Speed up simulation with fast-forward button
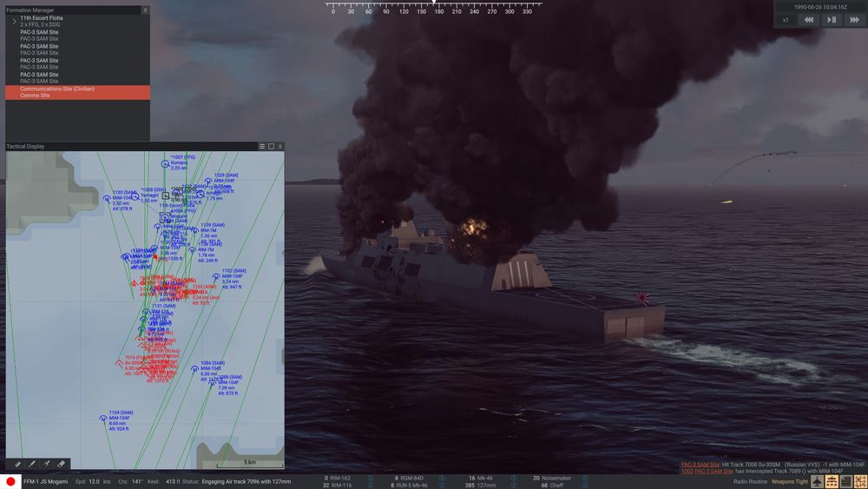This screenshot has height=489, width=868. tap(855, 20)
